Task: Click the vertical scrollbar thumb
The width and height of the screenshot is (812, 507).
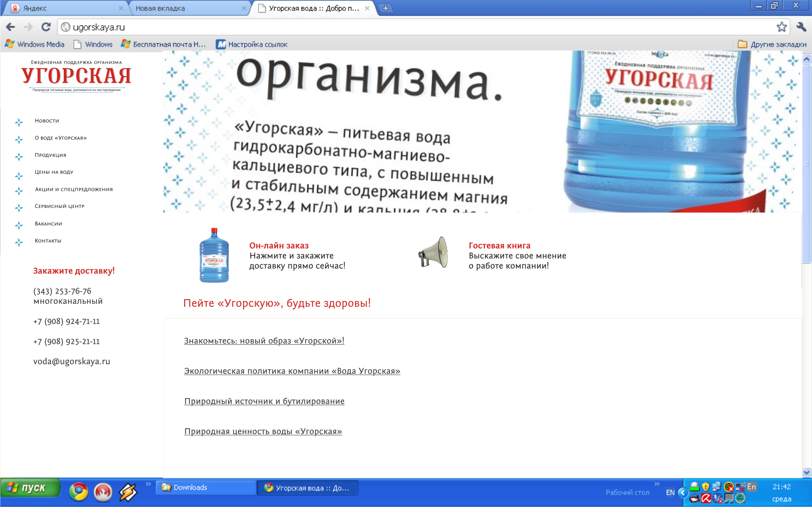Action: (x=807, y=164)
